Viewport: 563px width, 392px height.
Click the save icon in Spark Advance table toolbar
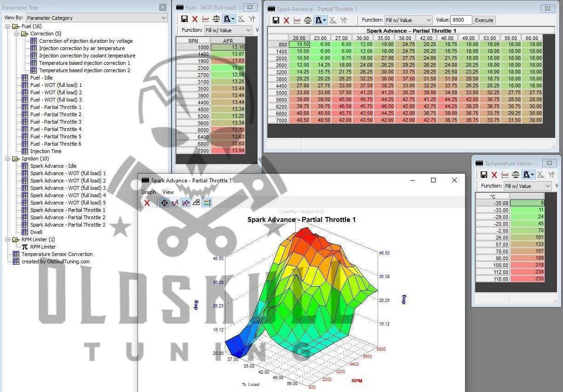[276, 20]
